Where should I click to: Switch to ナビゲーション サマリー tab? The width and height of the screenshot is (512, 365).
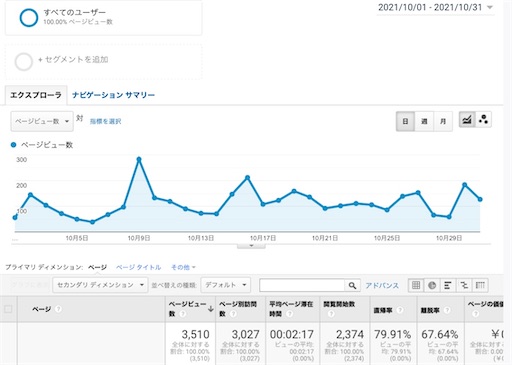tap(113, 95)
